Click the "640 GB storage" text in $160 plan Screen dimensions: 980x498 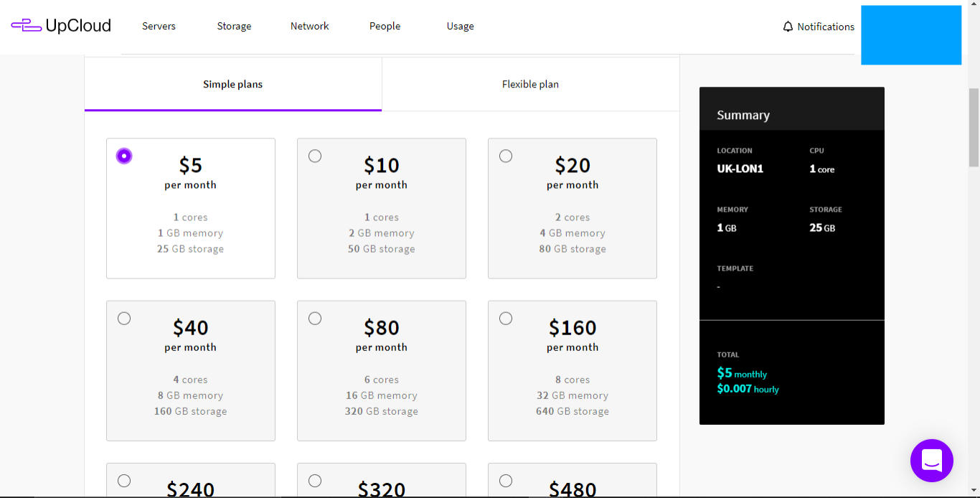(573, 411)
